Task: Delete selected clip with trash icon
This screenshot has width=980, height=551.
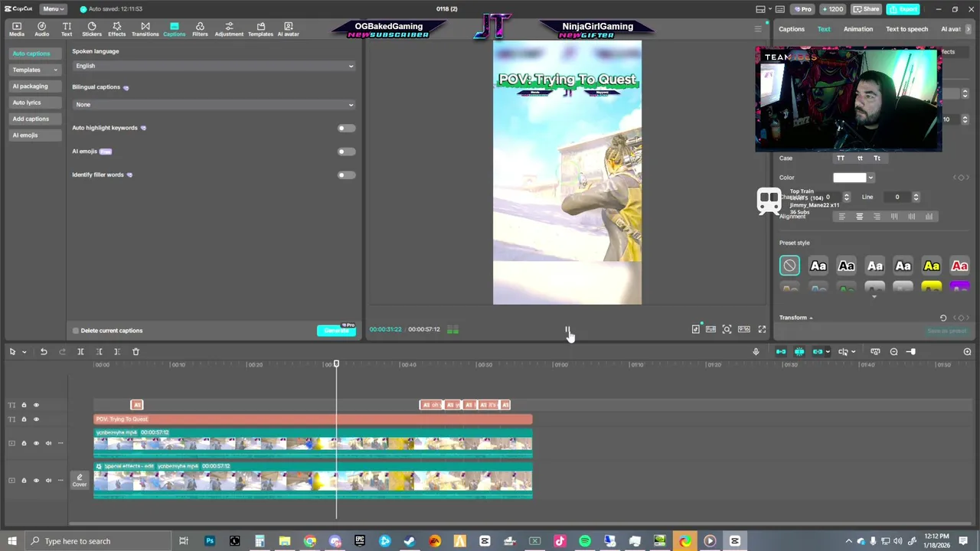Action: (136, 351)
